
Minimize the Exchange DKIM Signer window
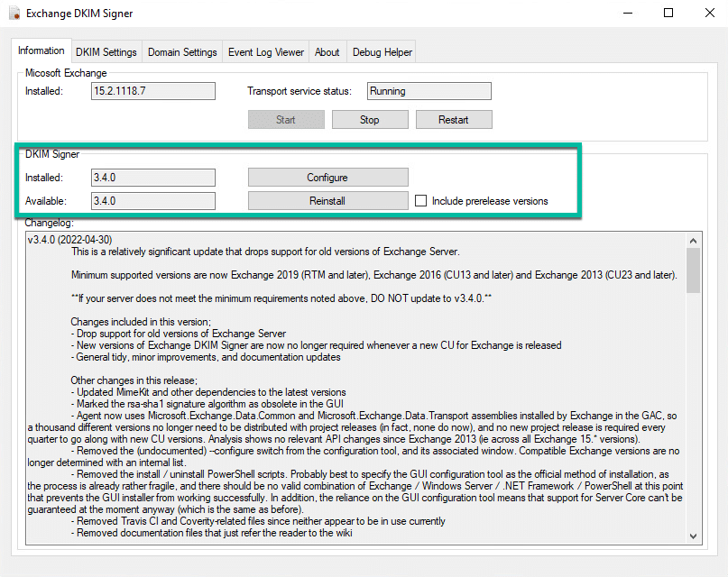click(x=628, y=13)
